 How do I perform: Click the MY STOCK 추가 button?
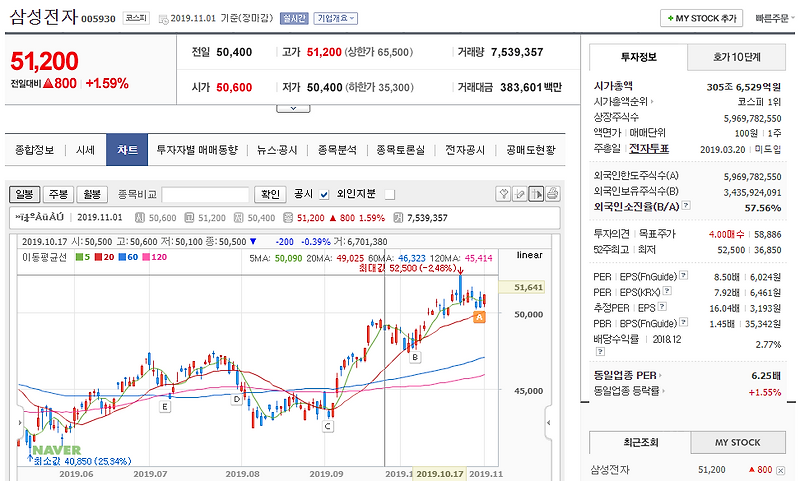[x=702, y=18]
